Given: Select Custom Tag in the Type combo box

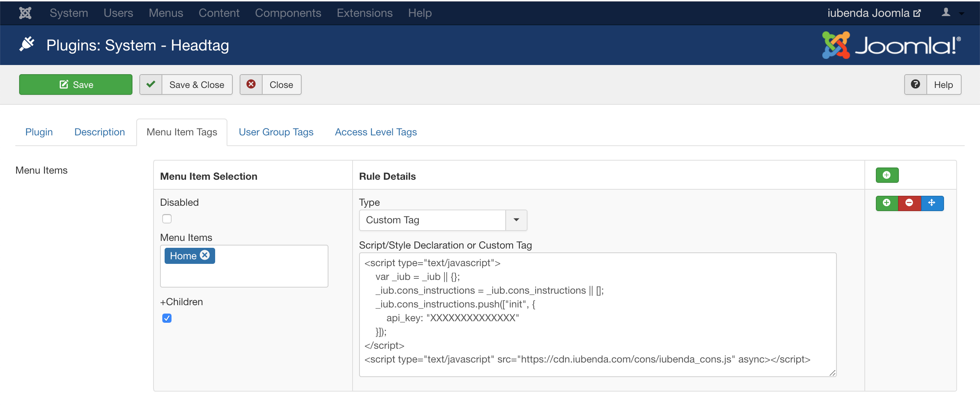Looking at the screenshot, I should pos(432,220).
